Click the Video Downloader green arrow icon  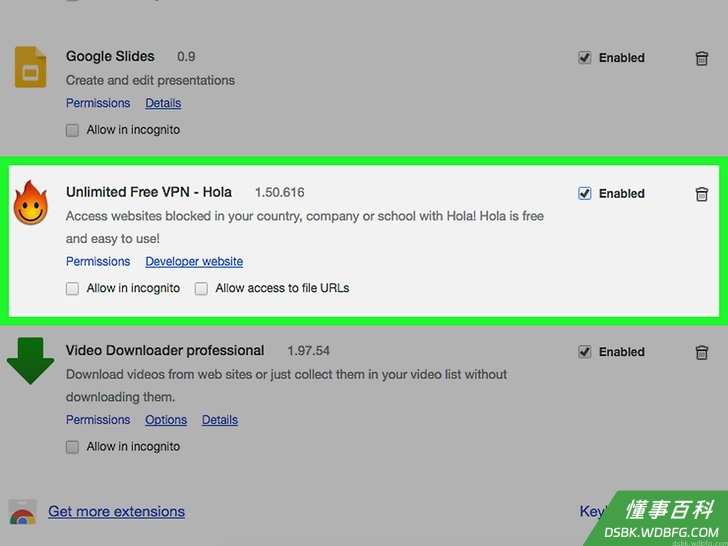(x=30, y=361)
